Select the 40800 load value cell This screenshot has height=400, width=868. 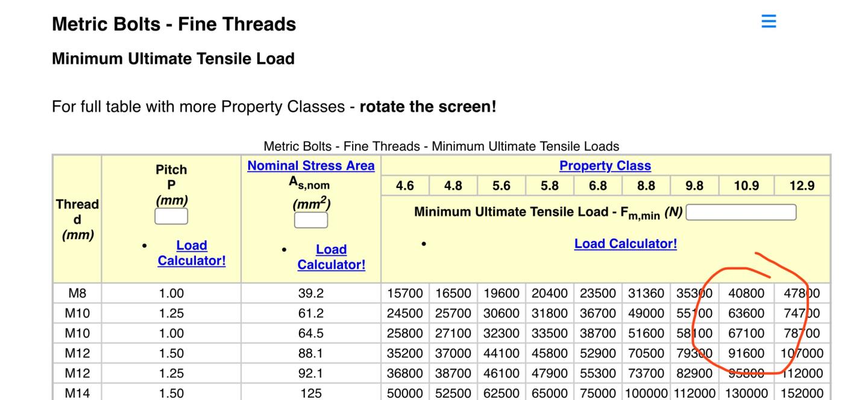[x=746, y=293]
